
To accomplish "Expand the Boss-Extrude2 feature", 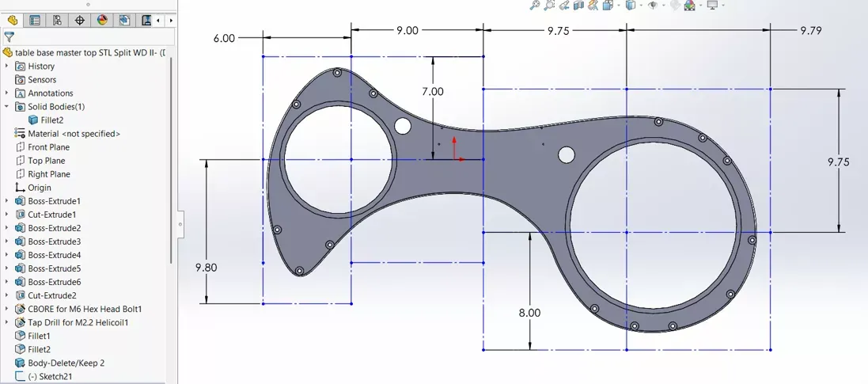I will click(x=6, y=228).
